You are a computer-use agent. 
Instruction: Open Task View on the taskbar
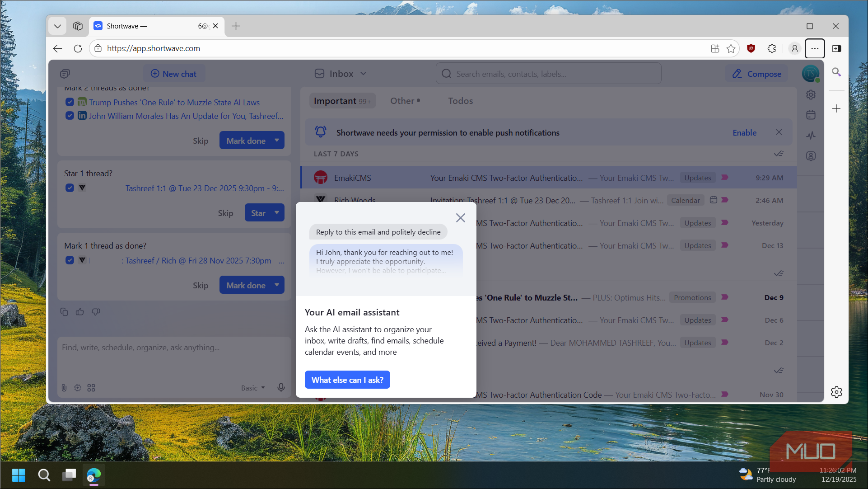click(69, 475)
